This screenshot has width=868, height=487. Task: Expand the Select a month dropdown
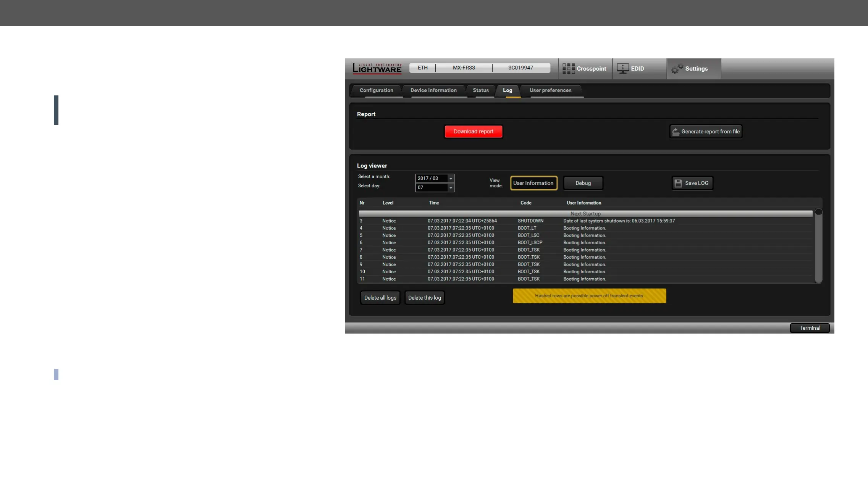pyautogui.click(x=451, y=179)
